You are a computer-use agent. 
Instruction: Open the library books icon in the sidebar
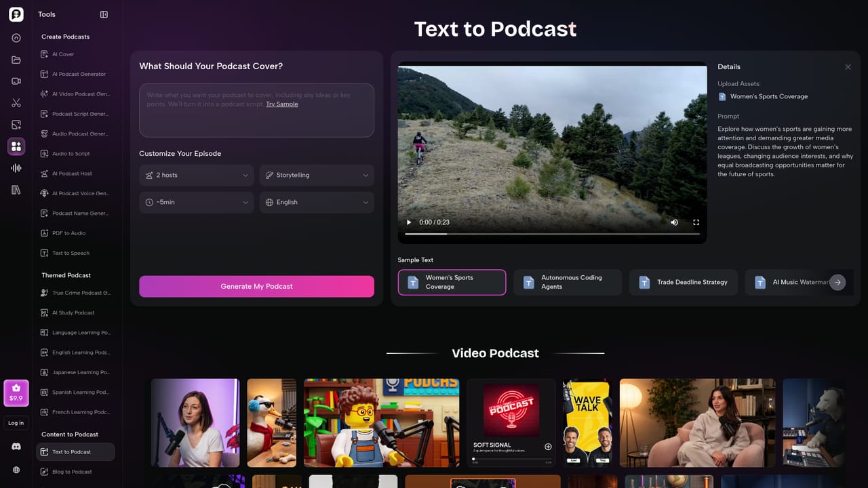pos(16,190)
